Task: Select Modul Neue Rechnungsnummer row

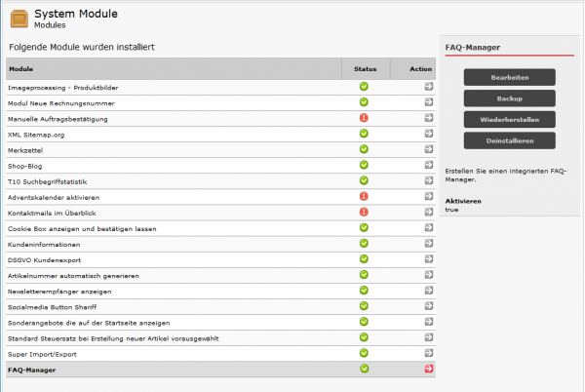Action: 171,102
